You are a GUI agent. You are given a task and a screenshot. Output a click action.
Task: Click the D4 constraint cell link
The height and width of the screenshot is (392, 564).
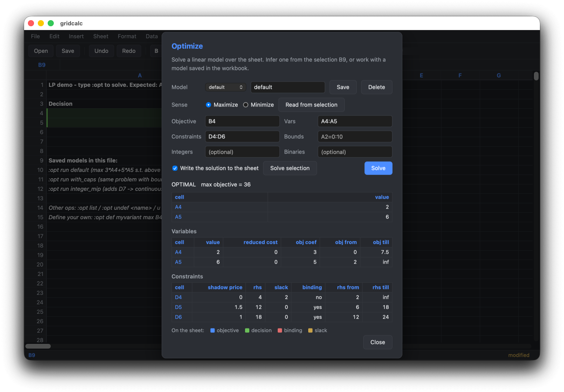point(178,297)
